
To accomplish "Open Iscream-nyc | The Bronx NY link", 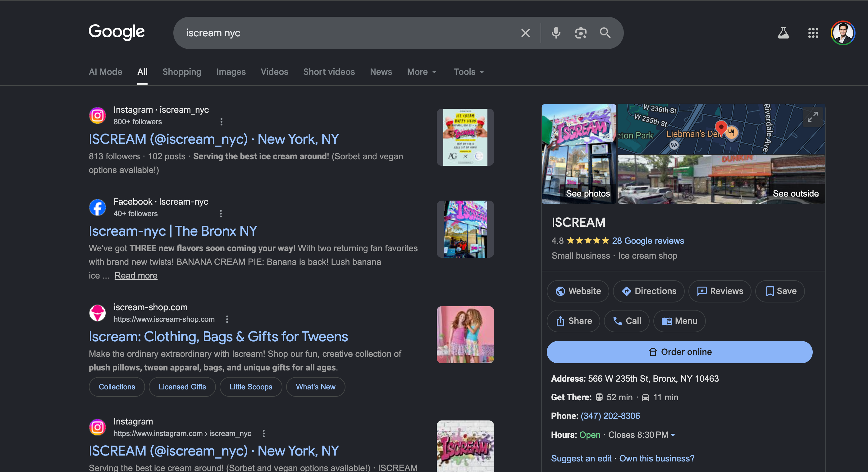I will click(x=173, y=231).
